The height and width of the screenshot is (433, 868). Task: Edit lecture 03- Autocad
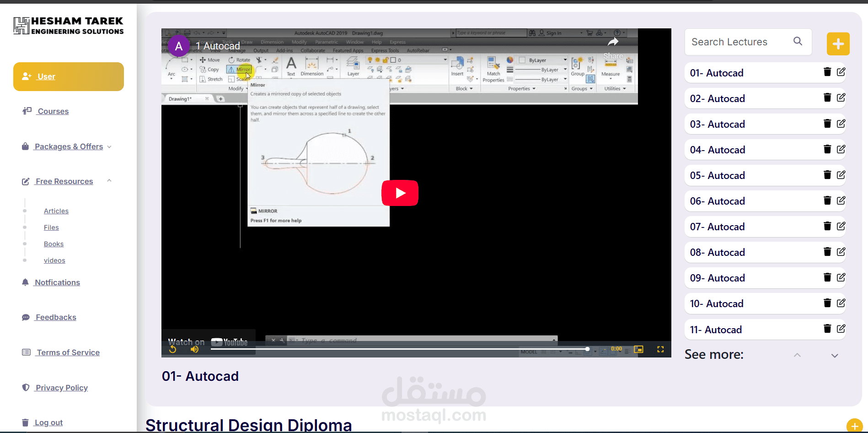[841, 124]
